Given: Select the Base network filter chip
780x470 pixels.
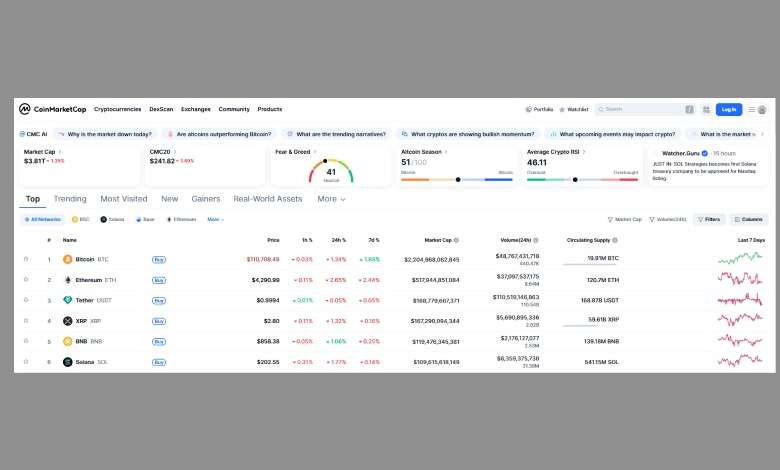Looking at the screenshot, I should [145, 219].
